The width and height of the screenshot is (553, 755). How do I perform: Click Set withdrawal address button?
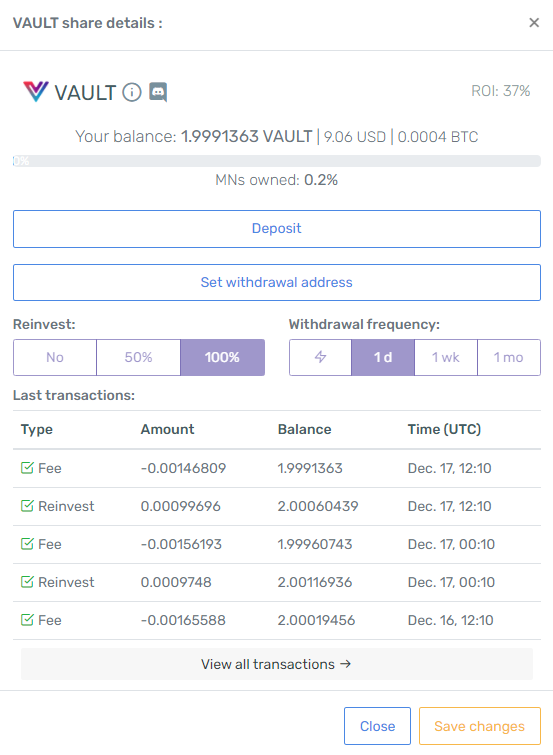277,282
